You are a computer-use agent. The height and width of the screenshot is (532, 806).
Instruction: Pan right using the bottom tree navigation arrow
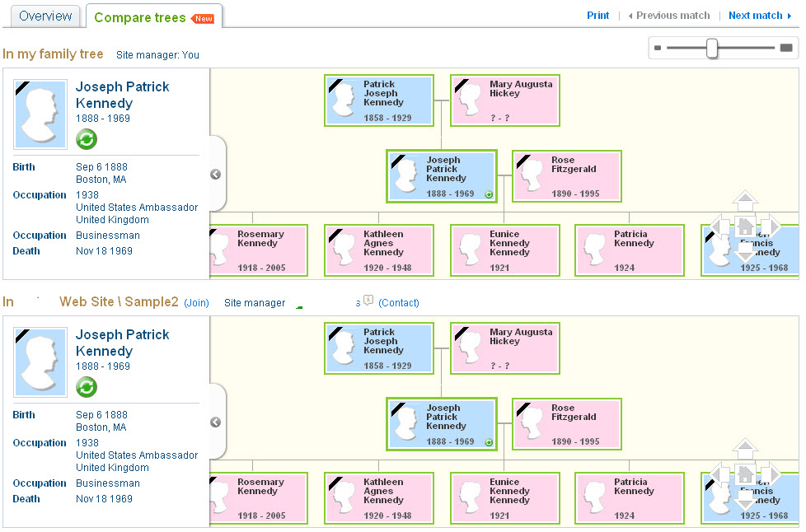[771, 474]
